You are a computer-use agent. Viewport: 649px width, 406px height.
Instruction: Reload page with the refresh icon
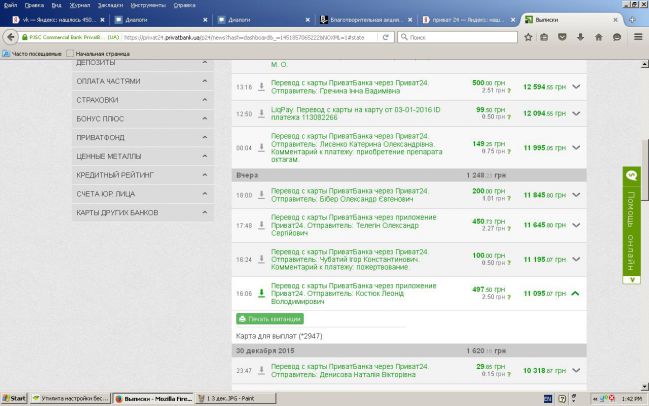(385, 37)
